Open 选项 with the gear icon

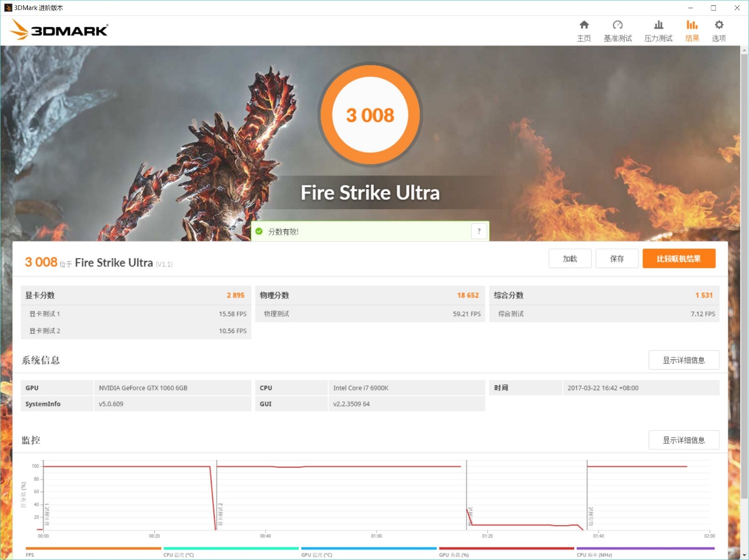tap(718, 25)
